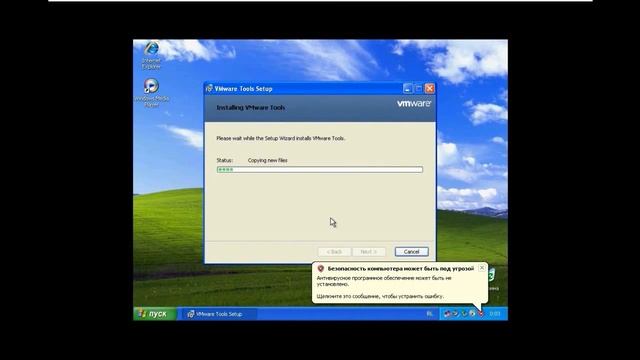Click the shield icon in the security balloon
This screenshot has height=360, width=640.
[x=321, y=269]
